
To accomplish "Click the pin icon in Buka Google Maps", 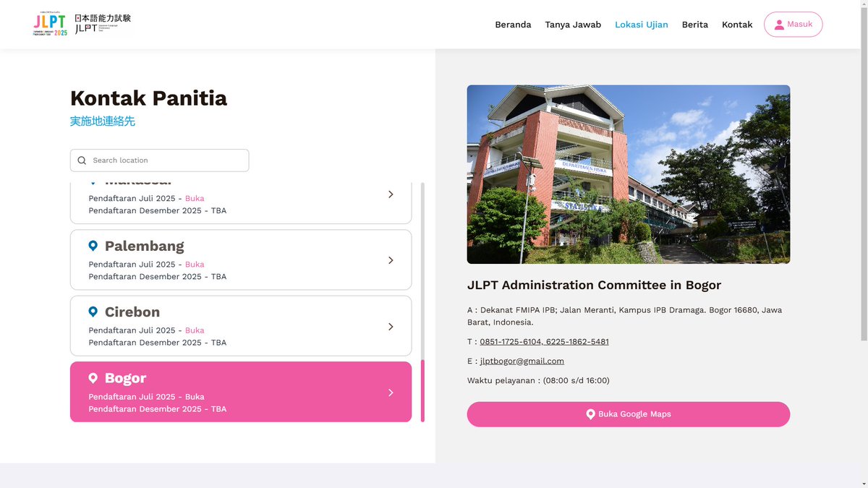I will (590, 414).
